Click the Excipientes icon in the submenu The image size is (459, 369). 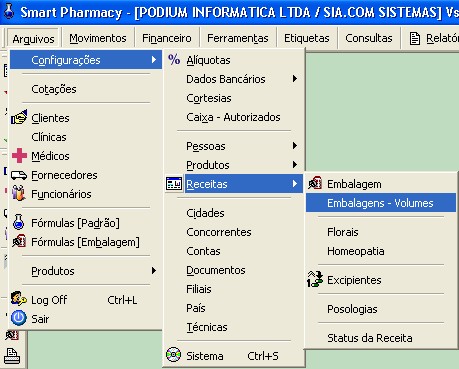[315, 279]
